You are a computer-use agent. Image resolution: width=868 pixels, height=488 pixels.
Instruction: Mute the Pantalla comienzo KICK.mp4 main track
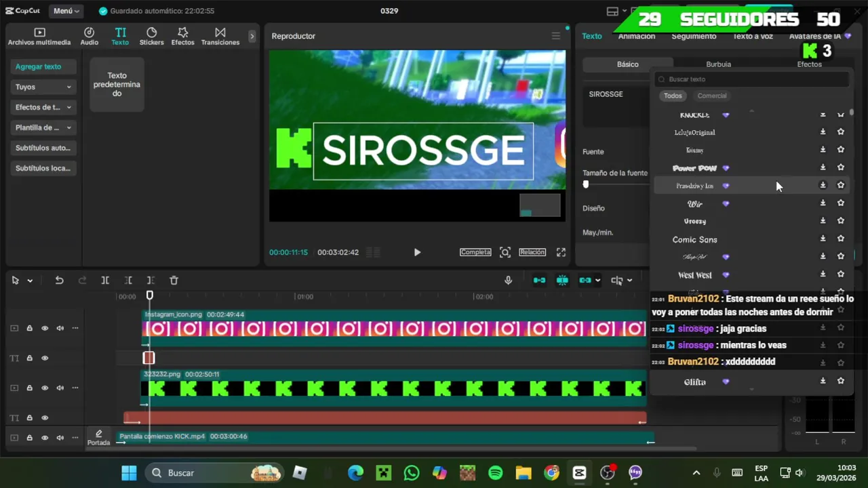(x=60, y=438)
